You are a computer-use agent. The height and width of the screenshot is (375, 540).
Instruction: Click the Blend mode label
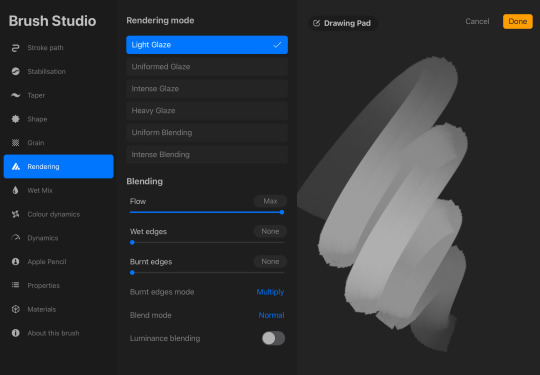150,315
